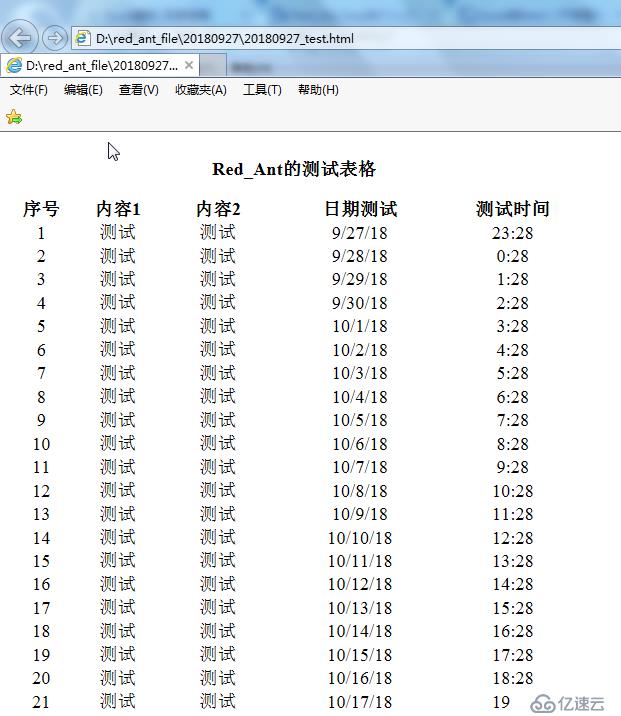
Task: Click the date cell 10/4/18
Action: point(360,397)
